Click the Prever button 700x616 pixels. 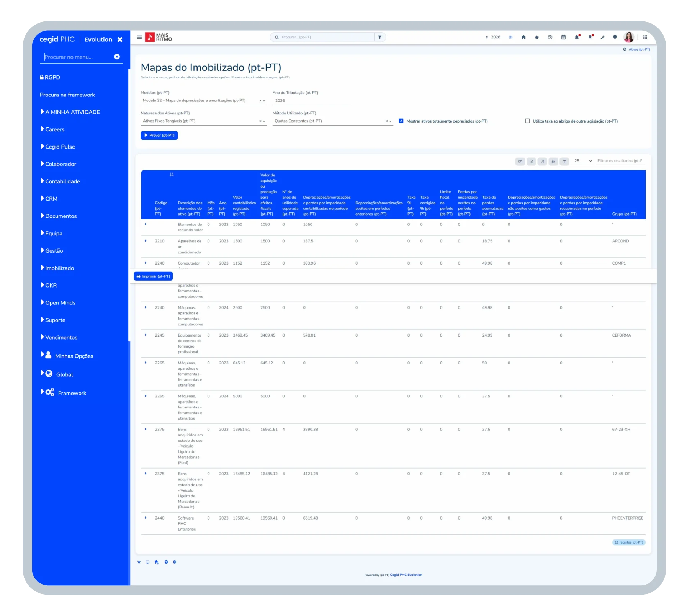pyautogui.click(x=159, y=135)
